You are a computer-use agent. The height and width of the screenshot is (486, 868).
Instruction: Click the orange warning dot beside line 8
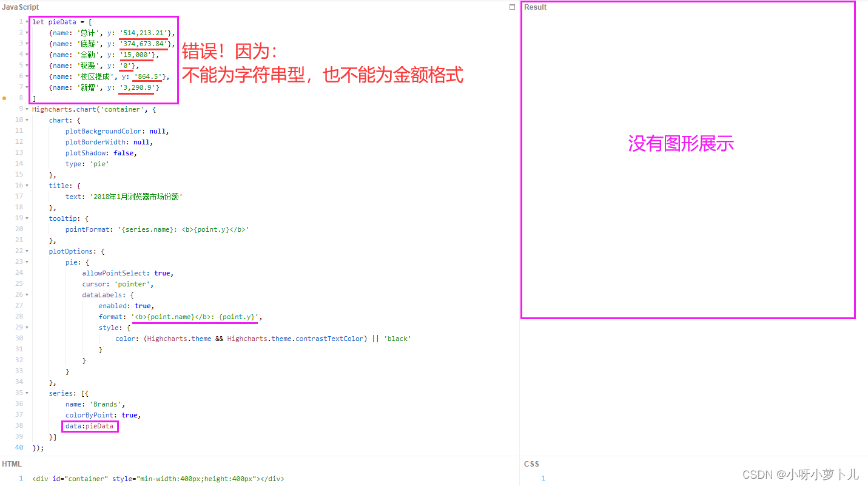[4, 98]
